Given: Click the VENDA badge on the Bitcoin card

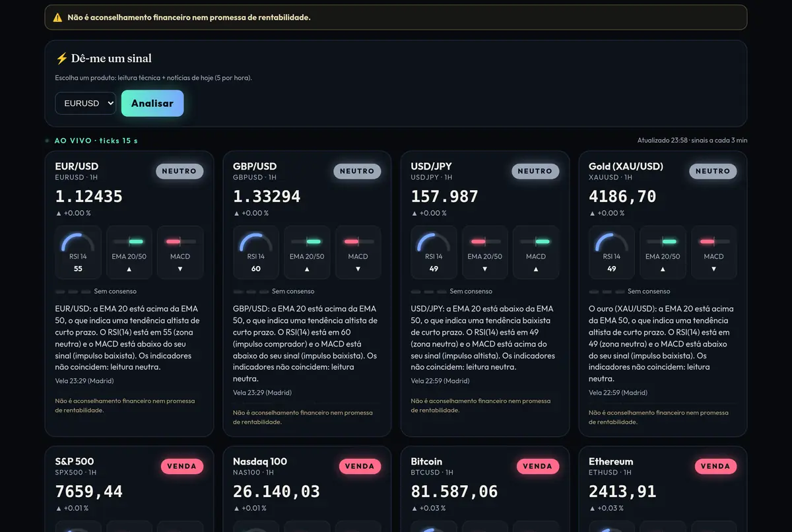Looking at the screenshot, I should [x=538, y=466].
